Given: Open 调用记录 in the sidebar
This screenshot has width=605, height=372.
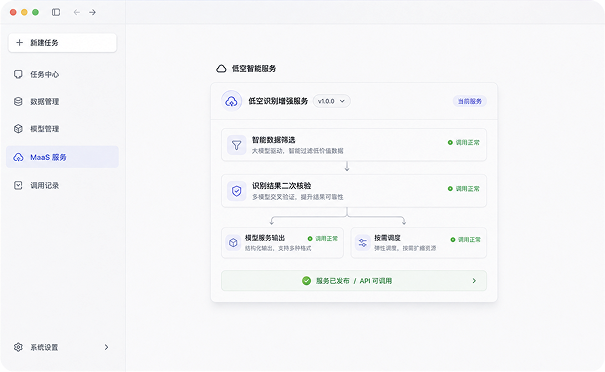Looking at the screenshot, I should click(63, 186).
